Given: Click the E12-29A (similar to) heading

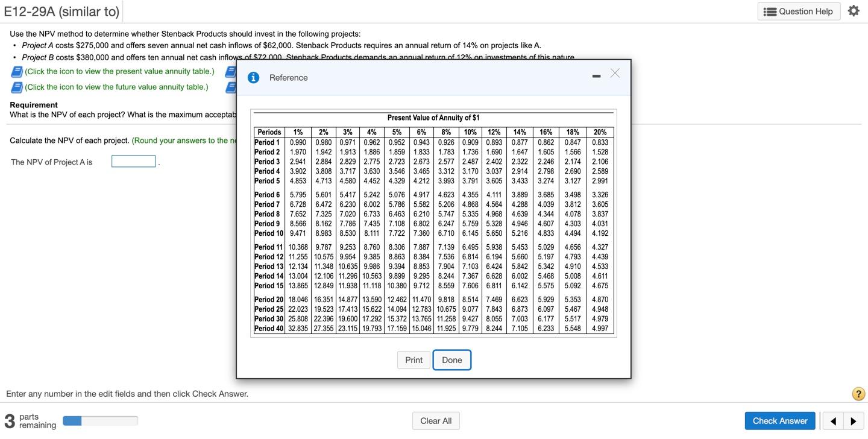Looking at the screenshot, I should point(61,11).
